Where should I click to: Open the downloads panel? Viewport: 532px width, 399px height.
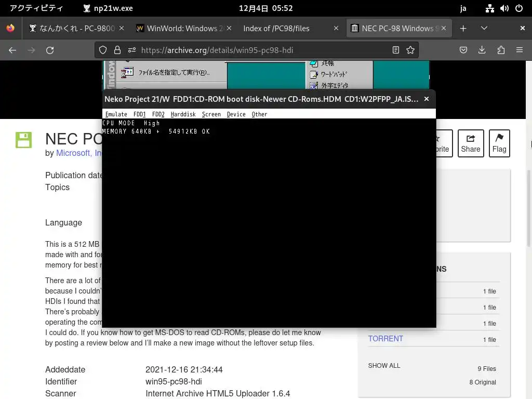coord(482,50)
